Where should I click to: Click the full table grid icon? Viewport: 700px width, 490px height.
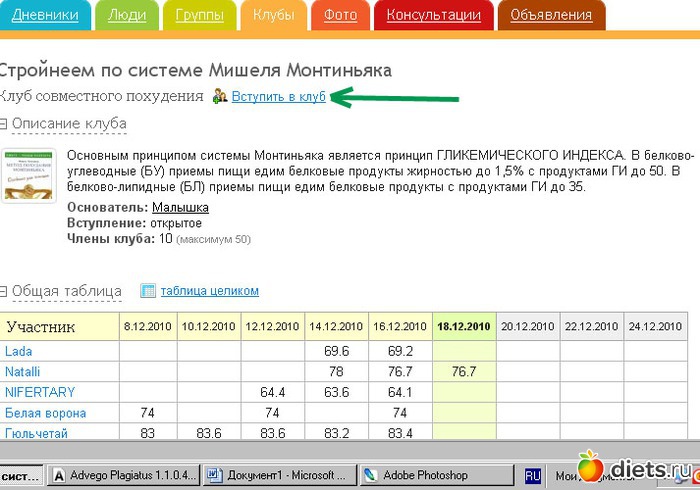(x=148, y=291)
